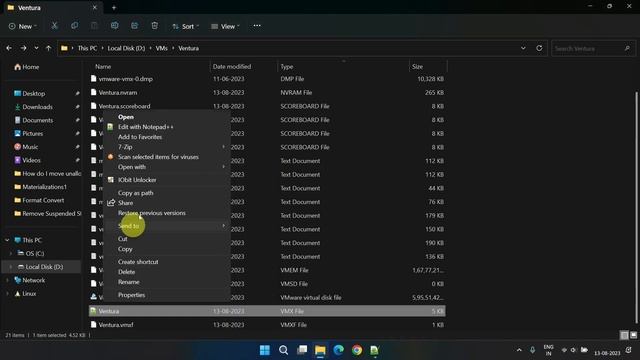Go forward with the right arrow
This screenshot has width=640, height=360.
(23, 48)
